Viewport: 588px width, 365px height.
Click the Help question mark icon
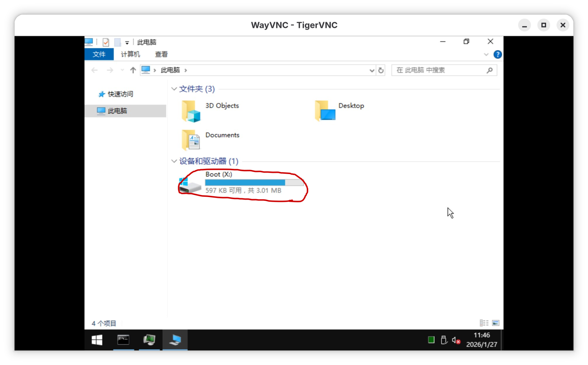pyautogui.click(x=497, y=54)
